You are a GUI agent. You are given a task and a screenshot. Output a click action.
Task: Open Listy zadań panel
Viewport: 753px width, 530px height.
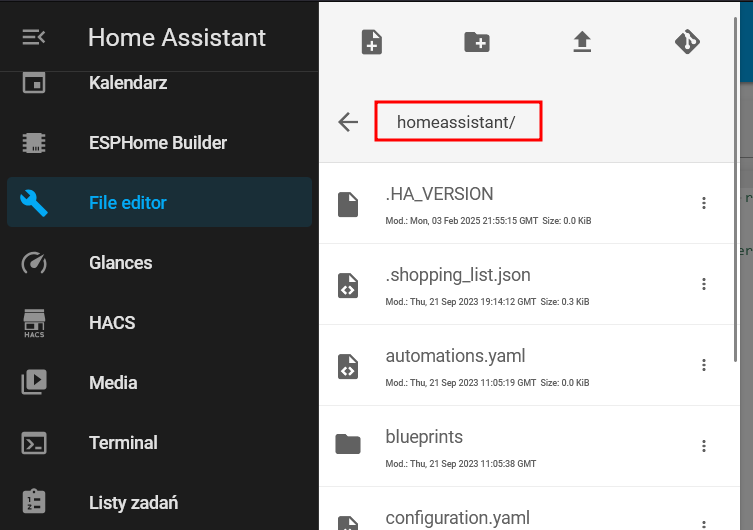click(x=159, y=503)
